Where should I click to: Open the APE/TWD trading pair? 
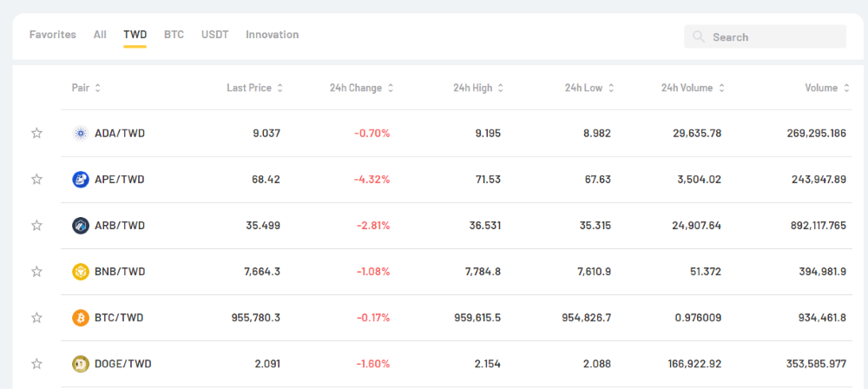(x=120, y=180)
